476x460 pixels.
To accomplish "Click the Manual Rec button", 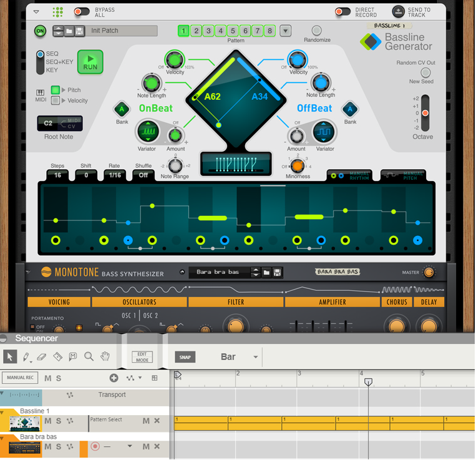I will click(19, 378).
